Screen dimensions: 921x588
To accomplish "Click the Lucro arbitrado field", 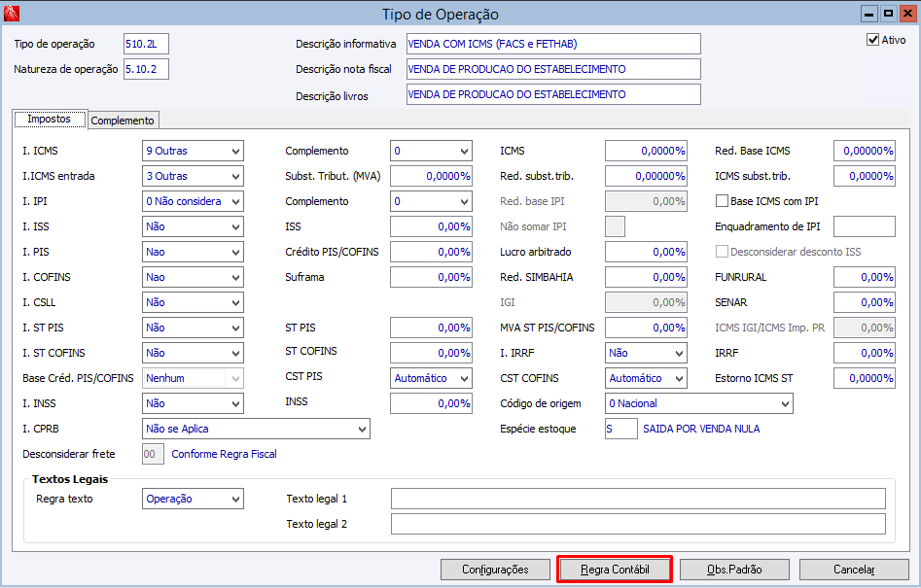I will pos(646,252).
